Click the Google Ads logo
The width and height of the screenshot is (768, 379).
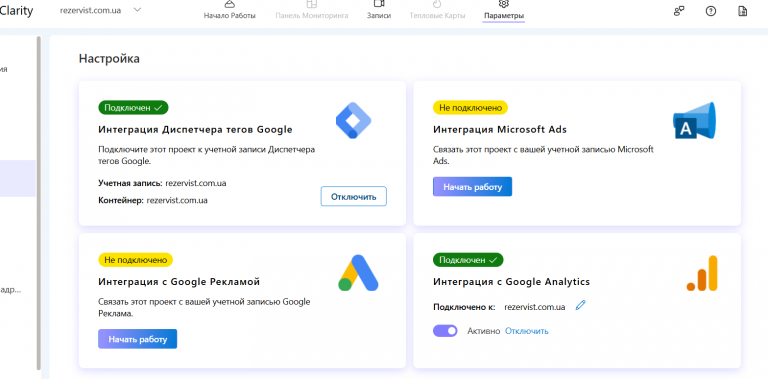click(358, 273)
